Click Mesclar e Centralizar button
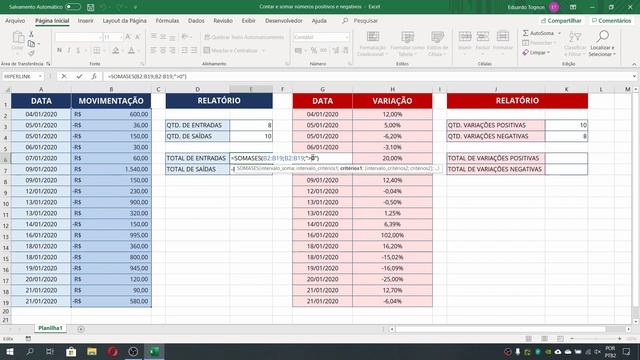Image resolution: width=640 pixels, height=360 pixels. 234,50
